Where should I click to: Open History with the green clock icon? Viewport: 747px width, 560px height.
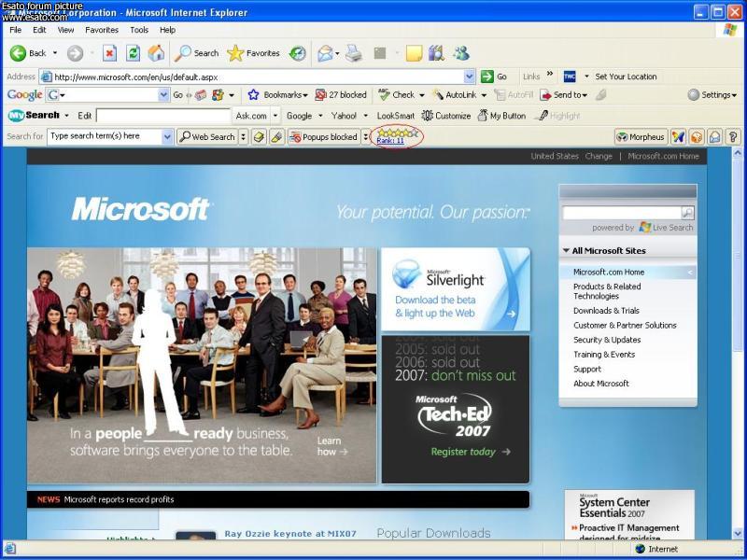click(x=298, y=53)
